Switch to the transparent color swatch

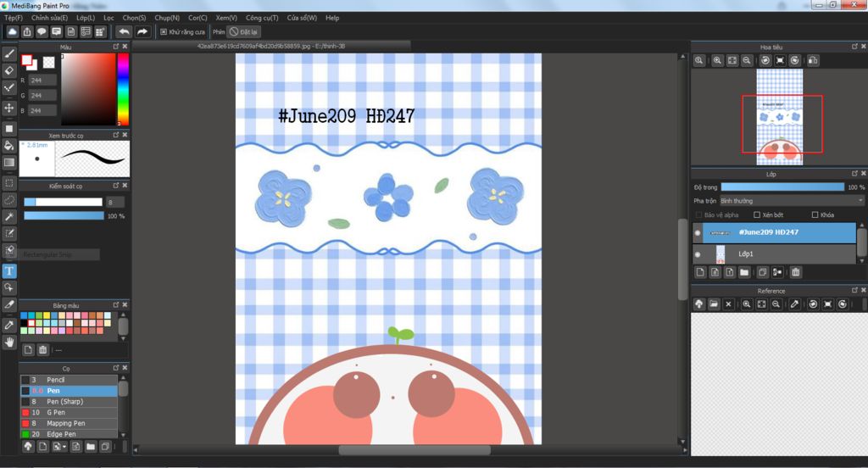tap(48, 62)
